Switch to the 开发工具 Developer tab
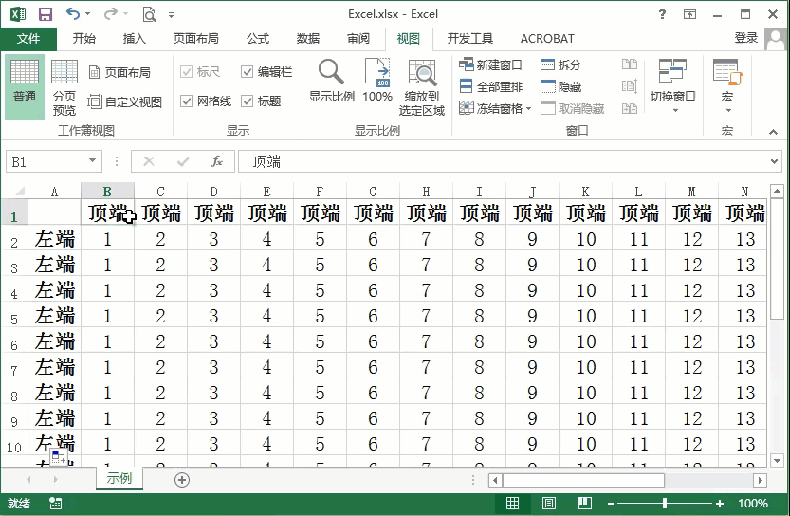This screenshot has height=516, width=790. click(470, 39)
